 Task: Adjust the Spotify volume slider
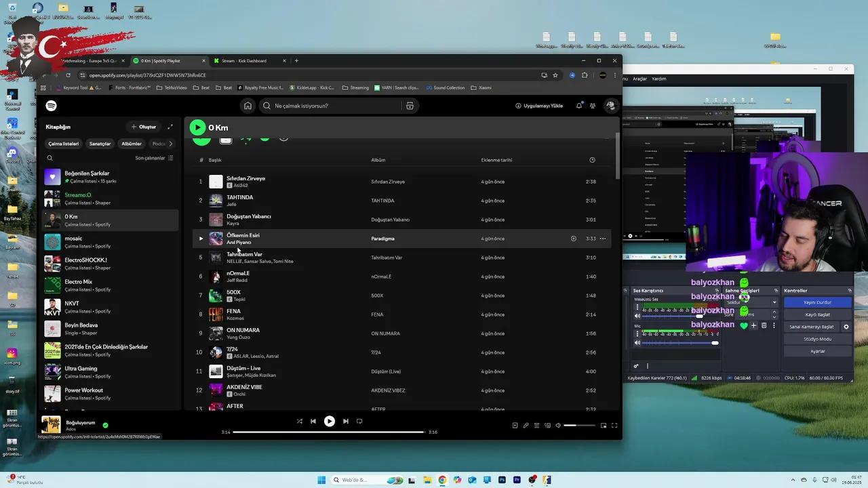click(580, 426)
